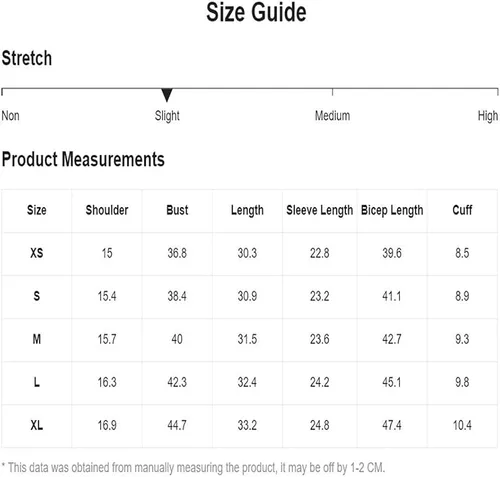Click the black stretch indicator triangle
The width and height of the screenshot is (500, 477).
[x=167, y=95]
